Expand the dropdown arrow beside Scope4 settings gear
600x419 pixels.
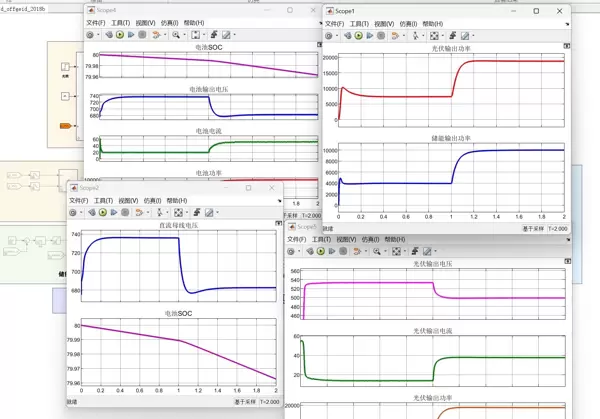point(98,34)
